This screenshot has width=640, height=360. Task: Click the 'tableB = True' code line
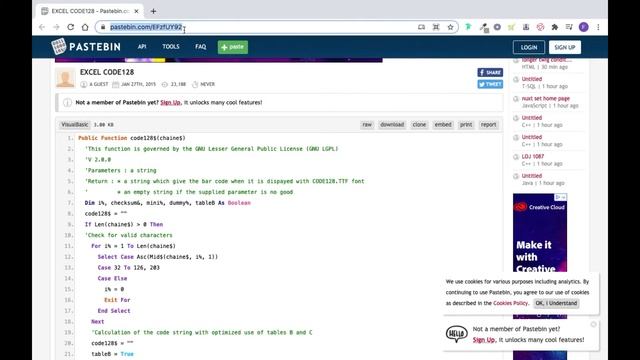[x=112, y=354]
